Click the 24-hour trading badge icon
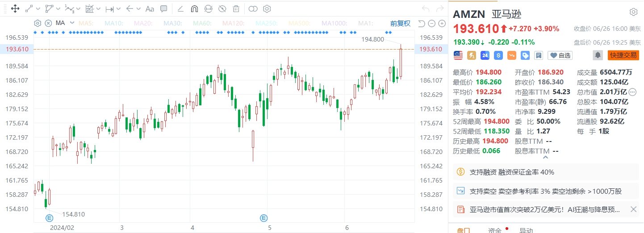644x233 pixels. pos(485,55)
